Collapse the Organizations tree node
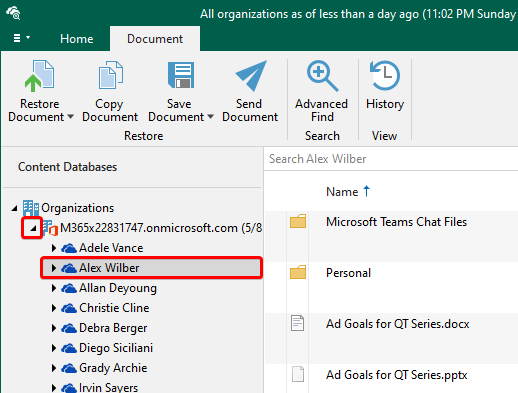This screenshot has height=393, width=518. [x=14, y=208]
